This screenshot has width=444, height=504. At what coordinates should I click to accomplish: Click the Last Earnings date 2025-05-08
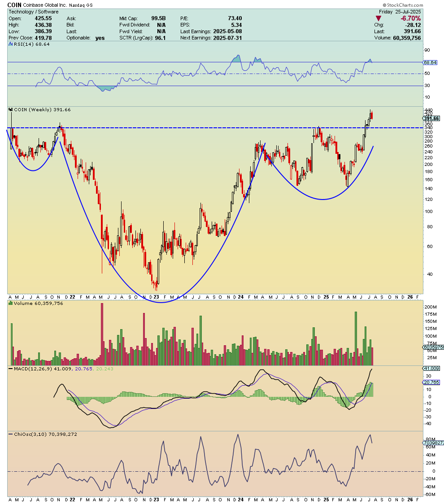pyautogui.click(x=227, y=31)
